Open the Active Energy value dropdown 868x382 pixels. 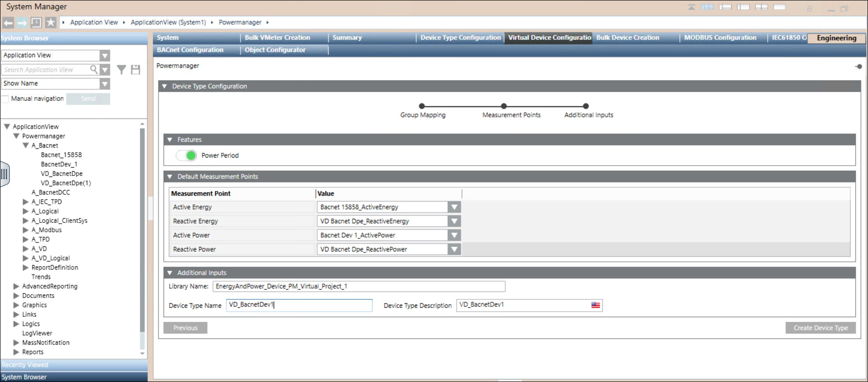click(453, 207)
